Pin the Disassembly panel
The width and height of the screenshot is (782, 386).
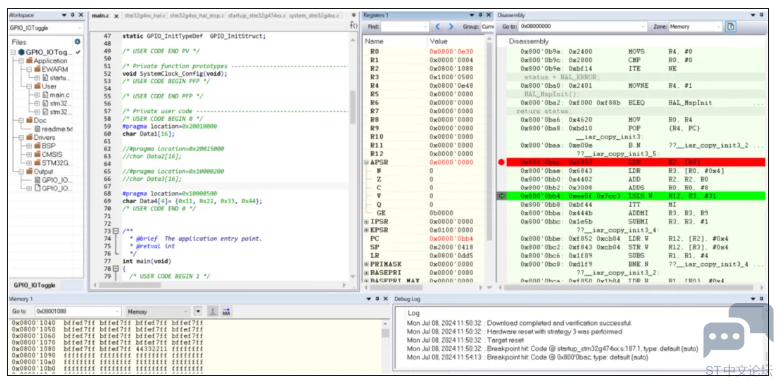coord(762,15)
